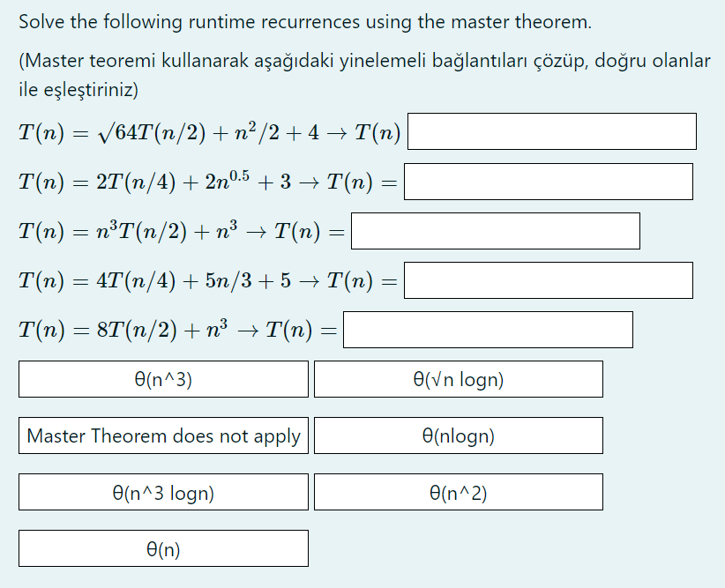Click the Turkish instruction text
The image size is (725, 588).
click(362, 73)
